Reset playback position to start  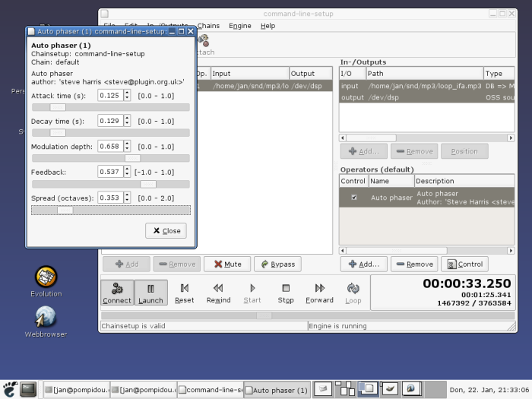coord(185,293)
